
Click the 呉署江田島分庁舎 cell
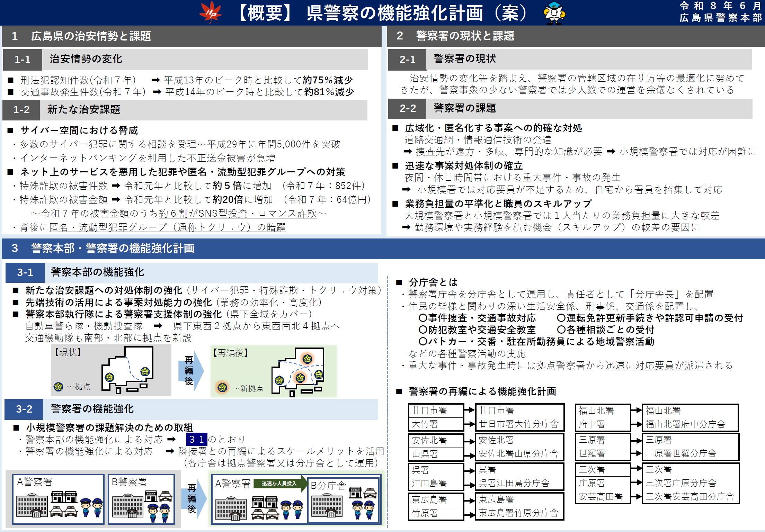(x=519, y=484)
